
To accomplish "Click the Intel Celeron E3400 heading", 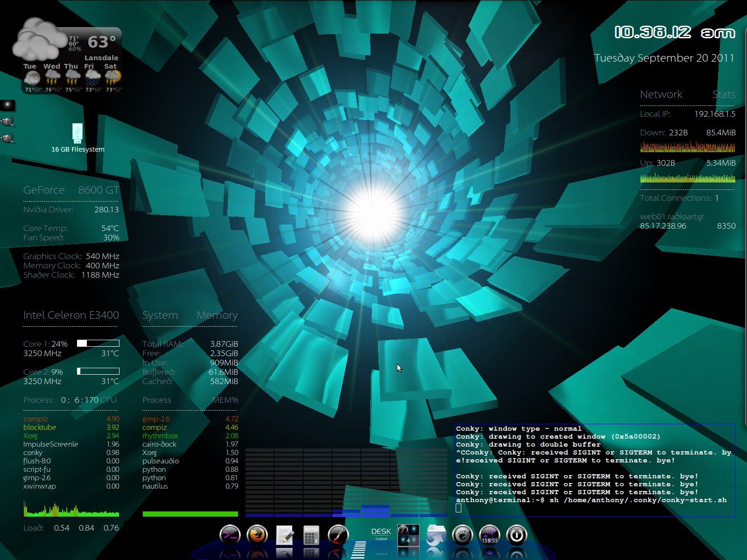I will pos(71,315).
